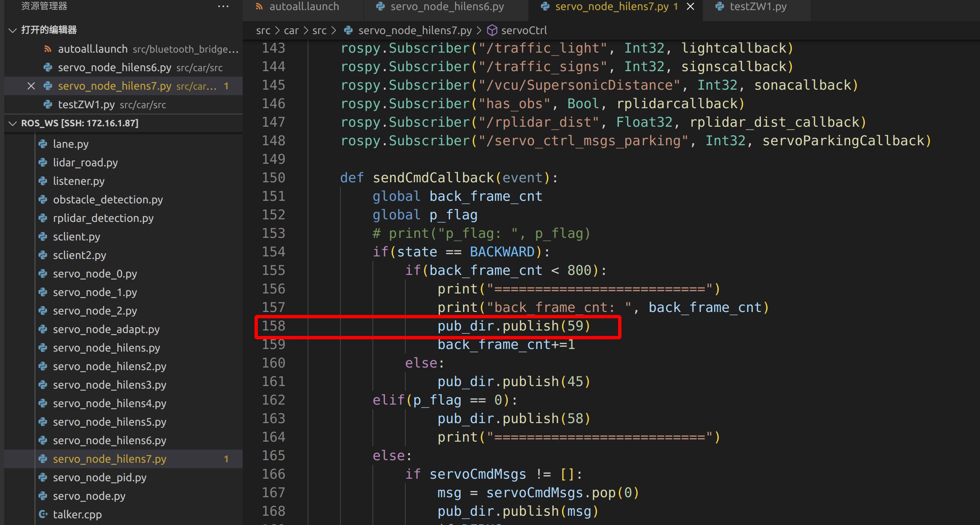
Task: Click Python icon beside lane.py
Action: [43, 144]
